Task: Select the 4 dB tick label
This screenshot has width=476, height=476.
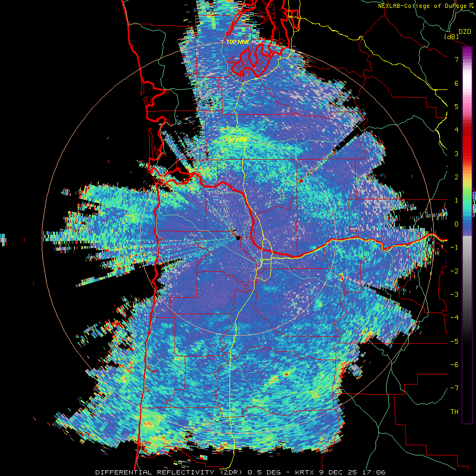Action: coord(456,130)
